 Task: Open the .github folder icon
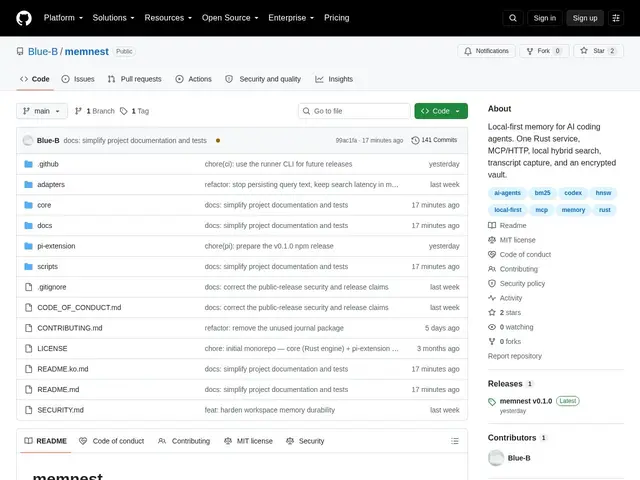point(28,164)
